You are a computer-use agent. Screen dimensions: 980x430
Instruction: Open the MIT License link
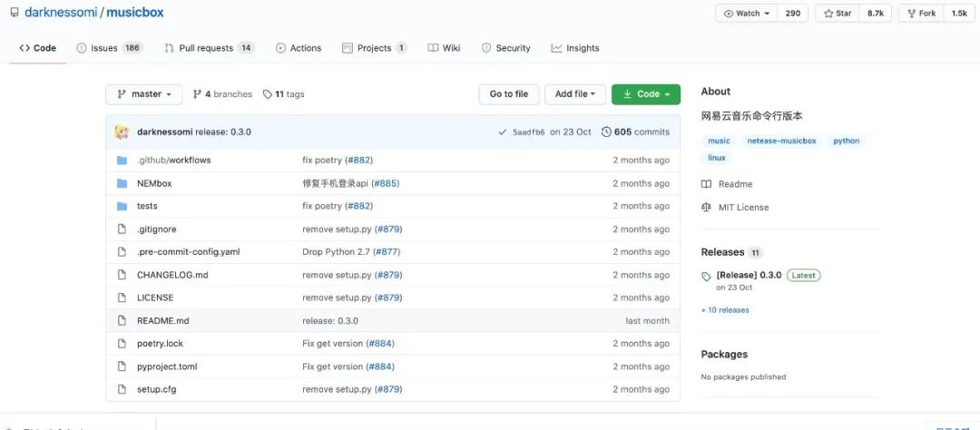coord(735,208)
